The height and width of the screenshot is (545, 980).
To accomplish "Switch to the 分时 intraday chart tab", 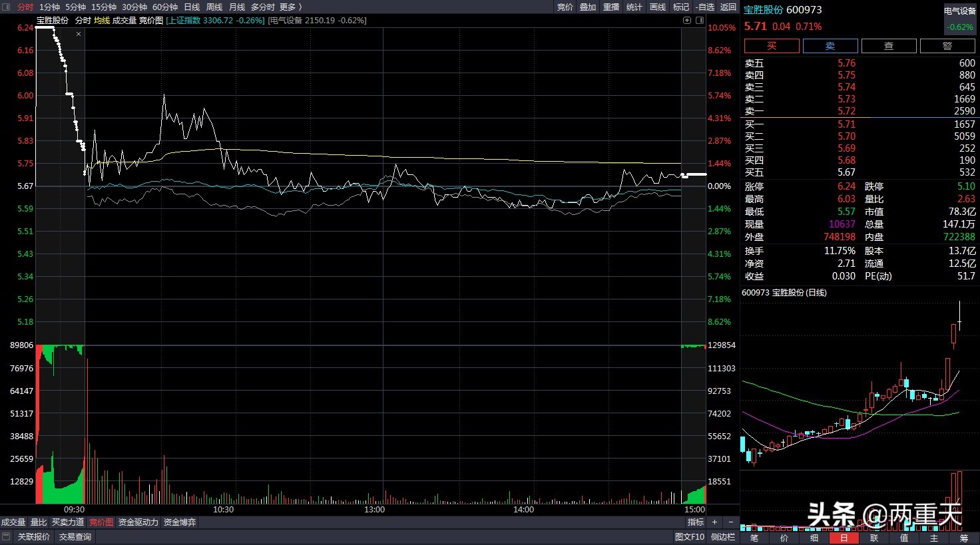I will (25, 7).
